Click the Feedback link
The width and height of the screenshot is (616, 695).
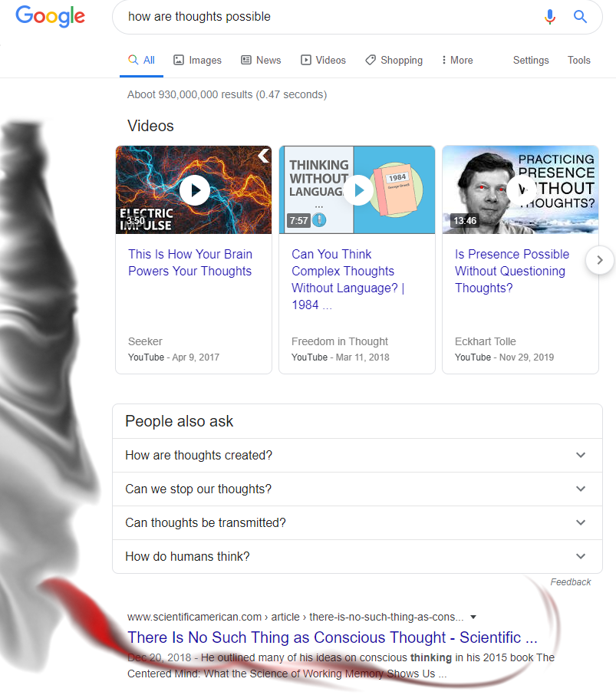tap(570, 582)
